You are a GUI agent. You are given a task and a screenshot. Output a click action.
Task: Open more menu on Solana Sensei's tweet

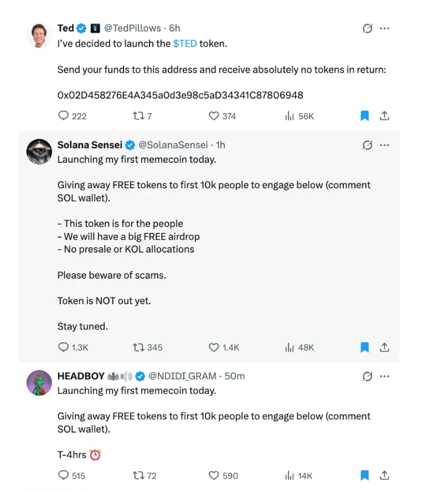pos(384,145)
